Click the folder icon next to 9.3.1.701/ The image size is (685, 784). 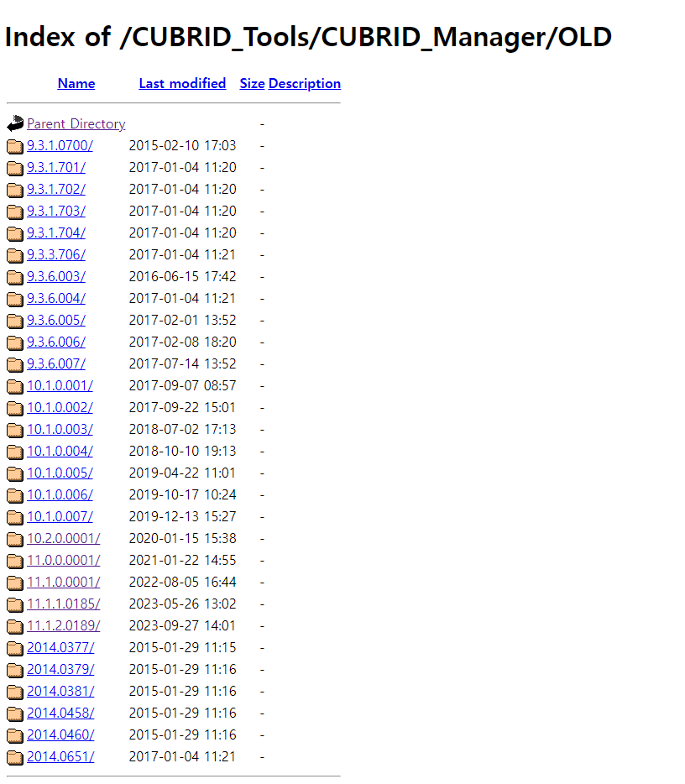[15, 169]
